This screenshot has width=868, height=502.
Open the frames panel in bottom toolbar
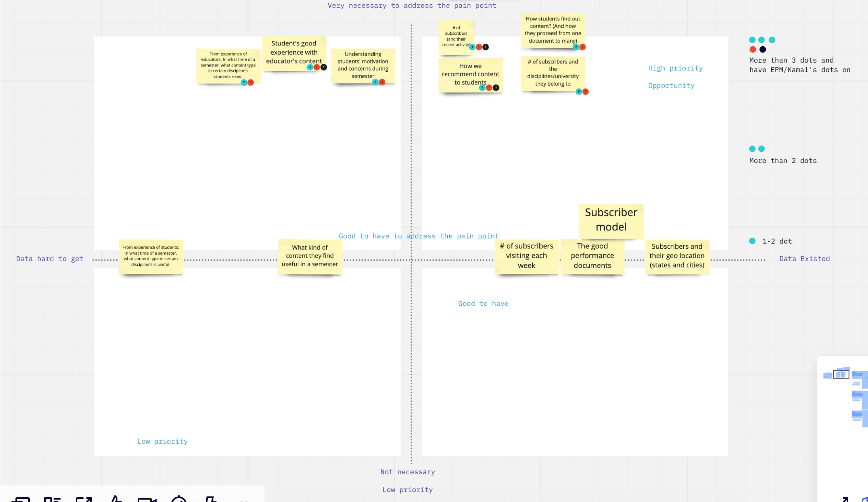coord(21,500)
